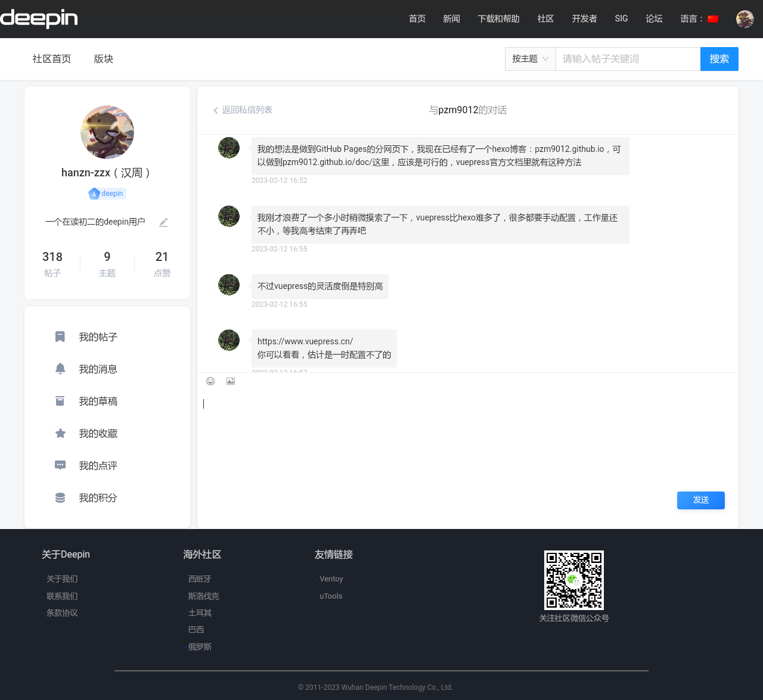Open the 按主题 search filter dropdown
Screen dimensions: 763x700
529,58
